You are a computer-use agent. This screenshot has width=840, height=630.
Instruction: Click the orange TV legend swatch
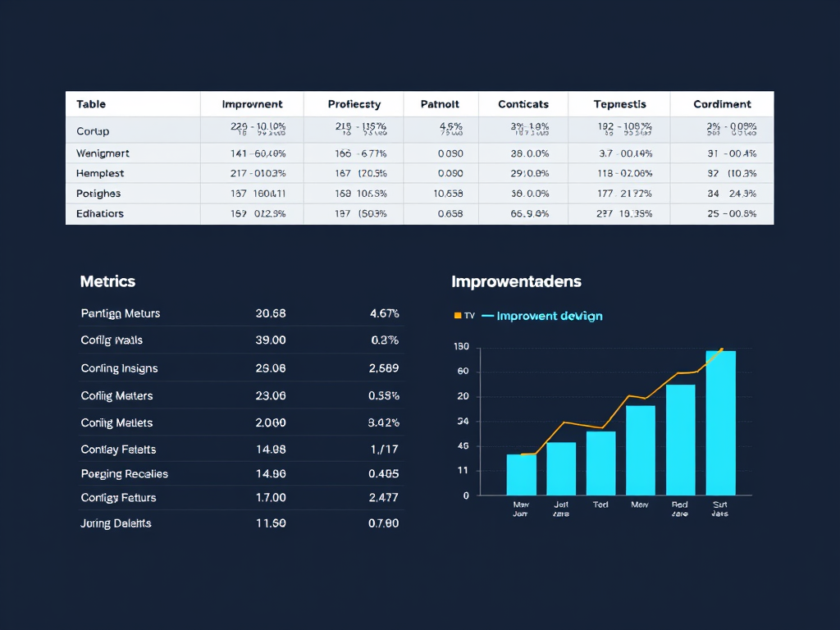(458, 316)
